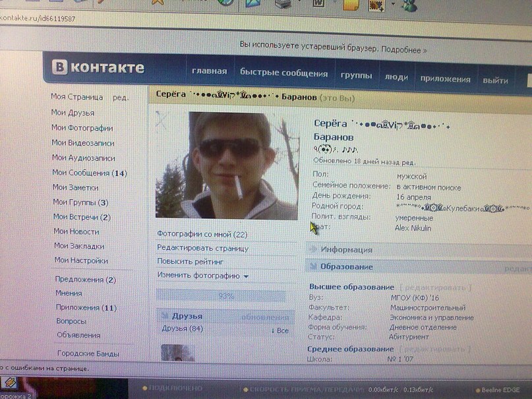Click the taskbar icon at bottom left
The height and width of the screenshot is (399, 532).
9,384
